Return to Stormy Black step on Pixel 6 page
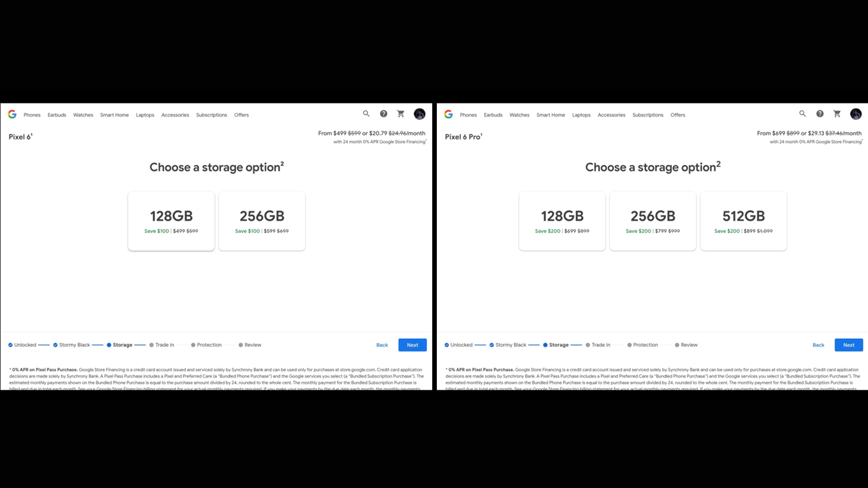The height and width of the screenshot is (488, 868). tap(74, 345)
